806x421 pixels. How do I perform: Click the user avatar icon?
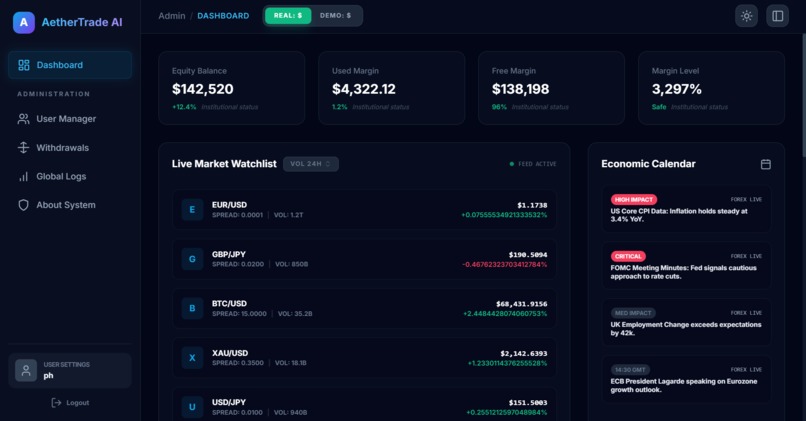[x=26, y=370]
